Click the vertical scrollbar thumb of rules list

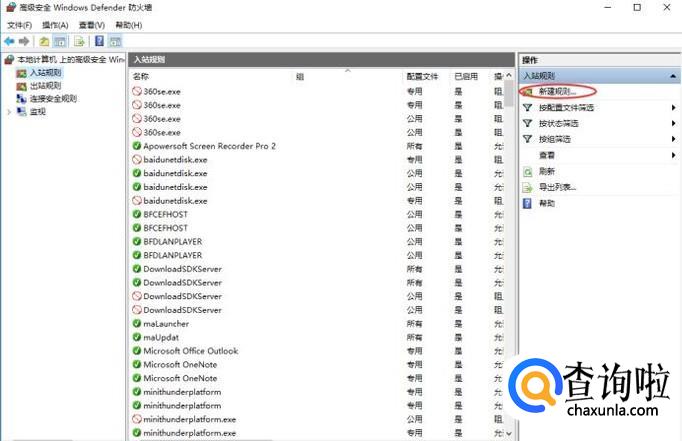coord(509,94)
